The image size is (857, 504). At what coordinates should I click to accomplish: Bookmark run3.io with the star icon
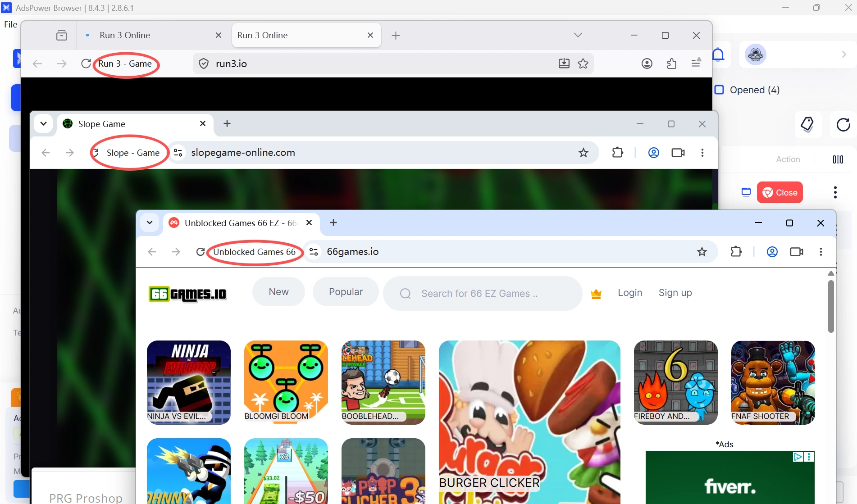(583, 64)
